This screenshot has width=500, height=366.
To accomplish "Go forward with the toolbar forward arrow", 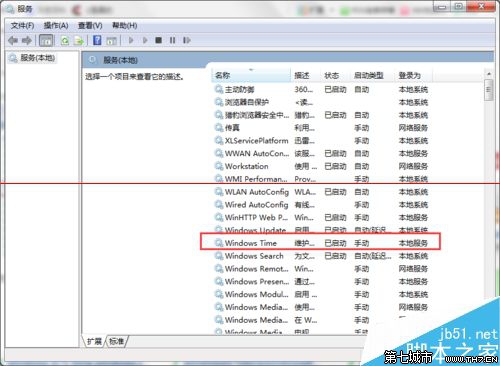I will pos(27,40).
